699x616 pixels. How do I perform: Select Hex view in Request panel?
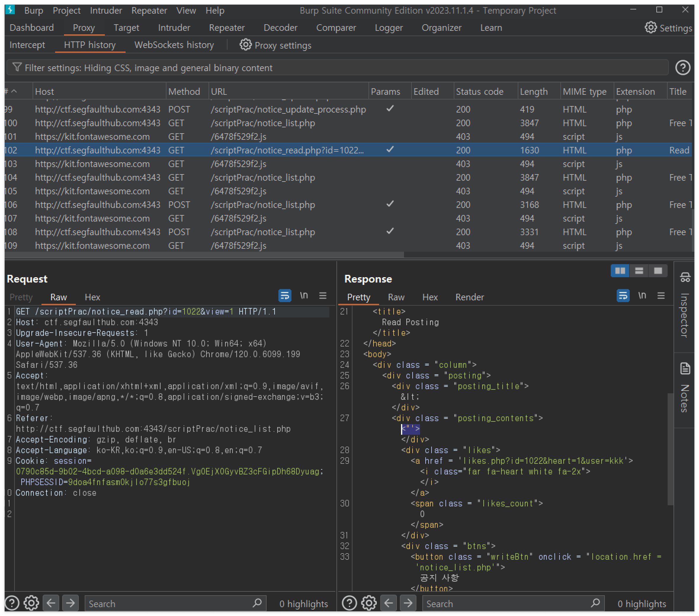[x=92, y=297]
